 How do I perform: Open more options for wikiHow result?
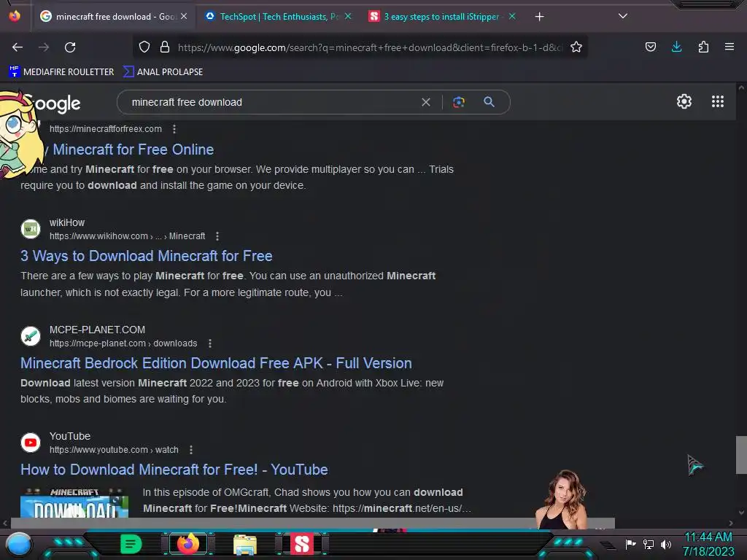click(x=217, y=236)
